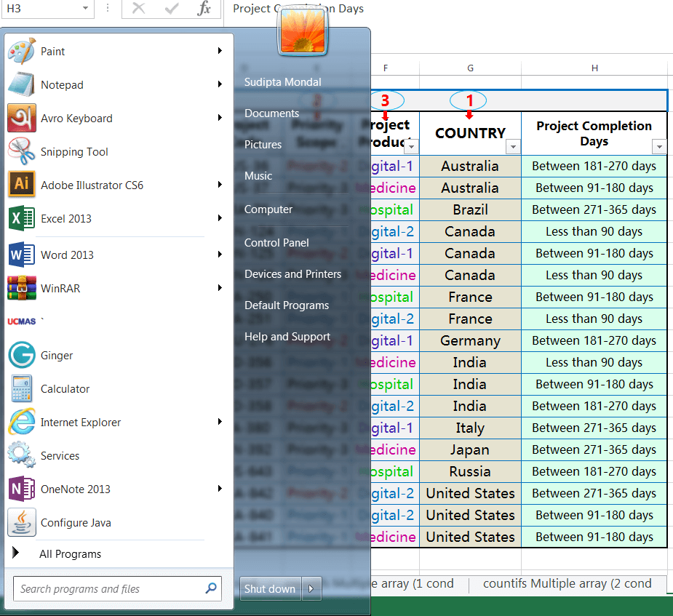Open the COUNTRY column filter dropdown
This screenshot has width=673, height=616.
pyautogui.click(x=513, y=147)
